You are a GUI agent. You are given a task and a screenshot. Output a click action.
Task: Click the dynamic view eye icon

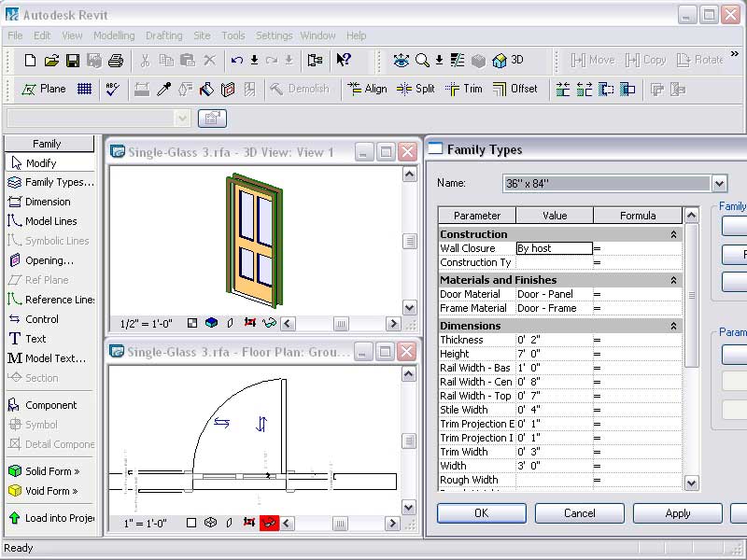pos(402,60)
